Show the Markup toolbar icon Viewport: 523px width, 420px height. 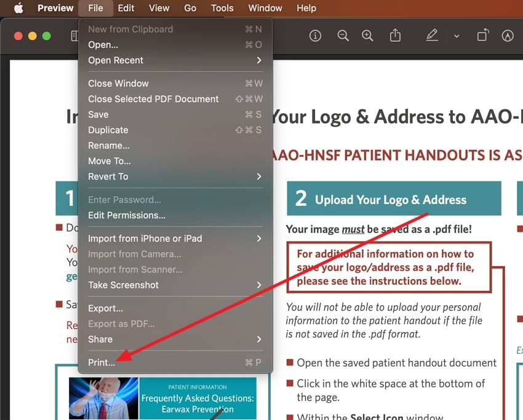508,35
